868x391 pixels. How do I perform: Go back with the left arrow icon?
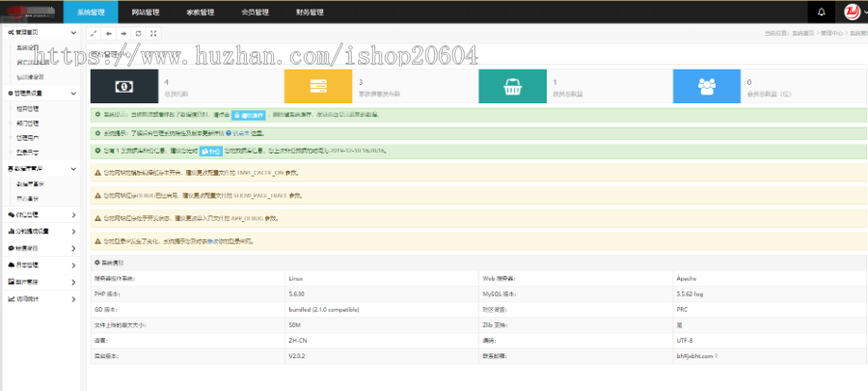pyautogui.click(x=108, y=34)
